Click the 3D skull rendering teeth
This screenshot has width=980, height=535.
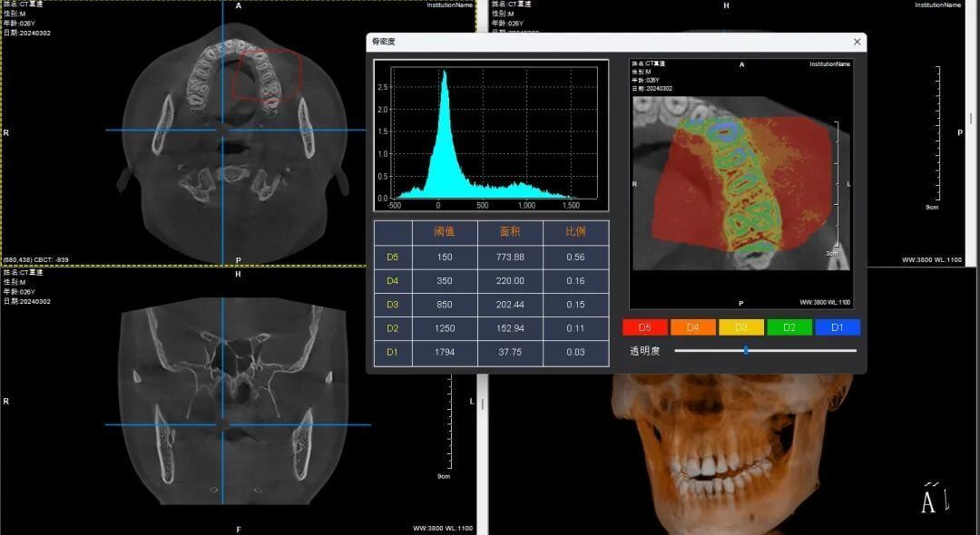tap(714, 472)
